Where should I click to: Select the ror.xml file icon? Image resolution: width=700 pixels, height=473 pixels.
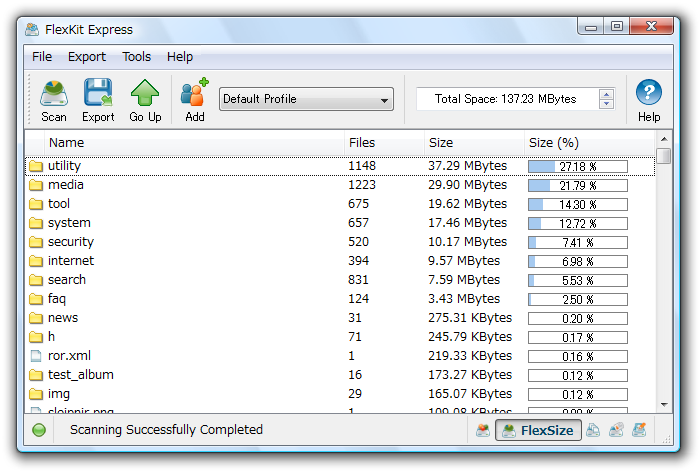tap(36, 356)
